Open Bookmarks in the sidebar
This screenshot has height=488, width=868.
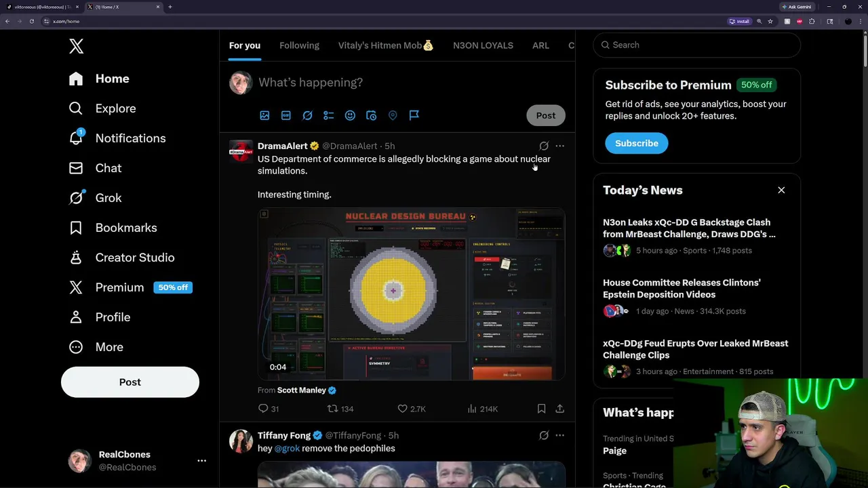[x=113, y=228]
